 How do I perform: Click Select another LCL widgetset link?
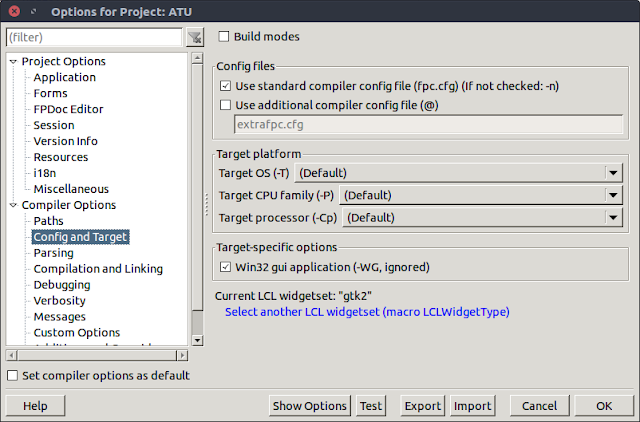click(367, 312)
